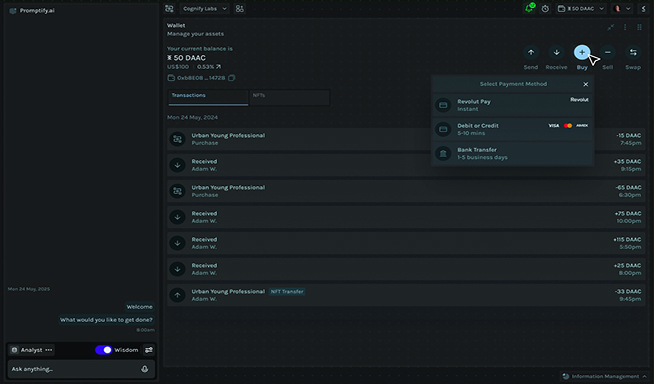Click the wallet icon before the address
Viewport: 654px width, 384px height.
tap(171, 78)
